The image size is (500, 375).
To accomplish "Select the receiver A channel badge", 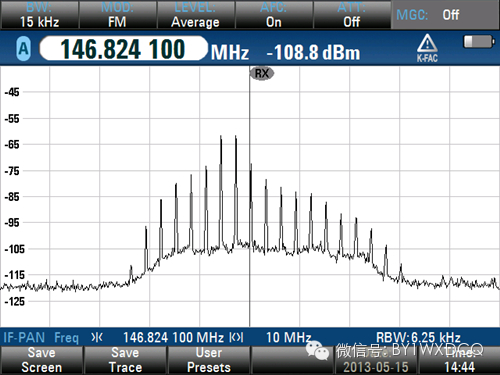I will [x=23, y=49].
